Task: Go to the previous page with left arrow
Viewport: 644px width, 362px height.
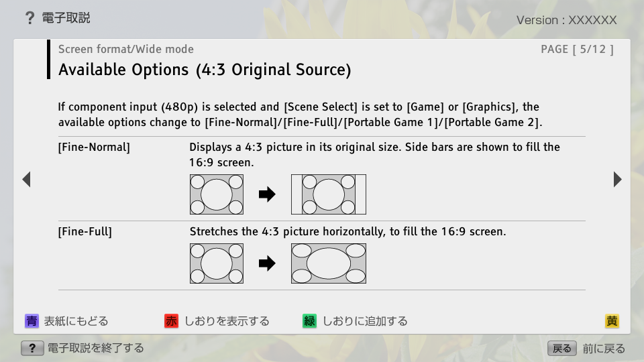Action: [26, 180]
